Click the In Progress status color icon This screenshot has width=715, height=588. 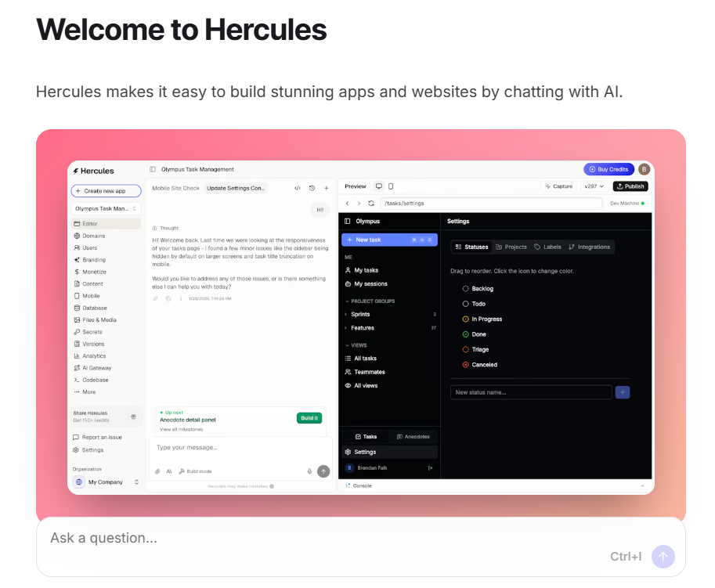(466, 319)
